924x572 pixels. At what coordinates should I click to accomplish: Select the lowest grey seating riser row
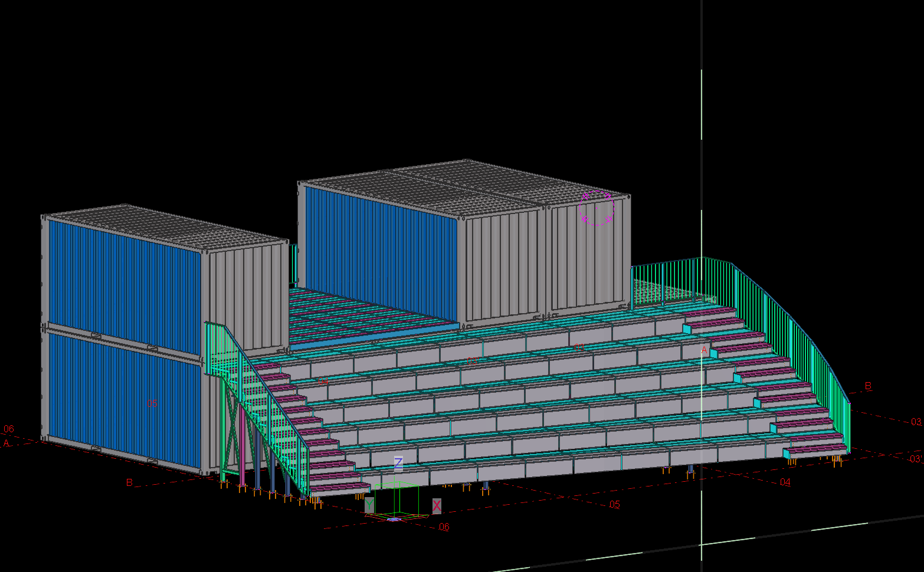531,468
